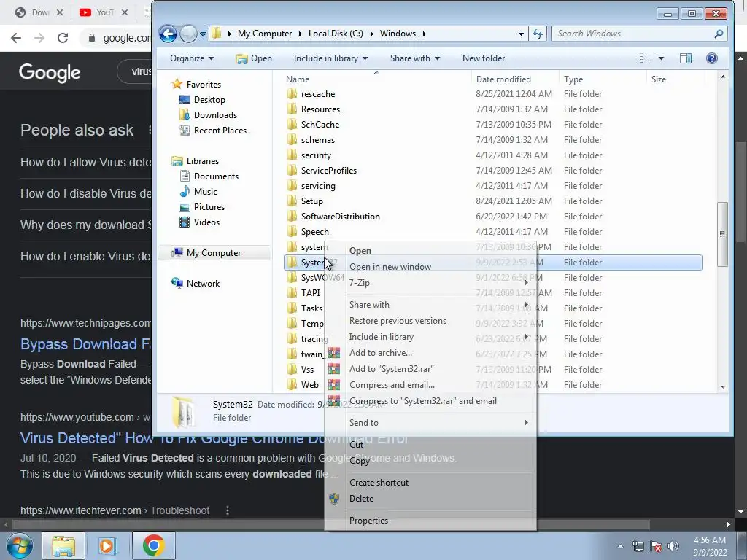The width and height of the screenshot is (747, 560).
Task: Click the Open toolbar button
Action: coord(255,58)
